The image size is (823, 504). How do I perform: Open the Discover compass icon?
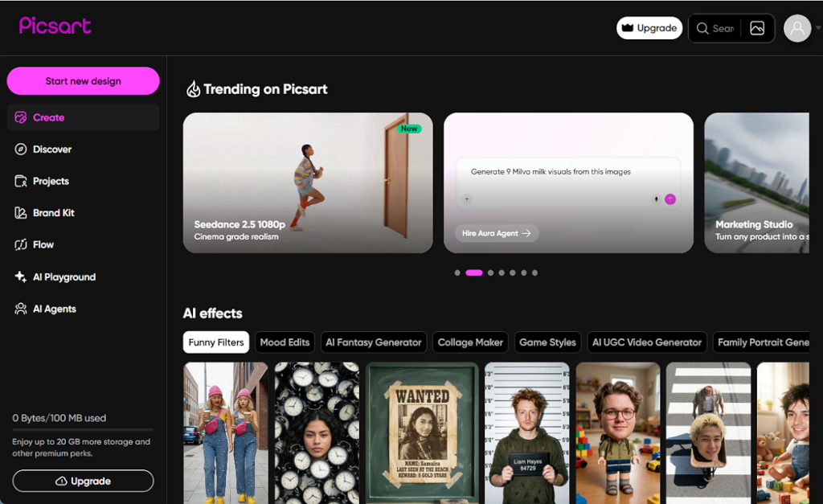[x=20, y=149]
